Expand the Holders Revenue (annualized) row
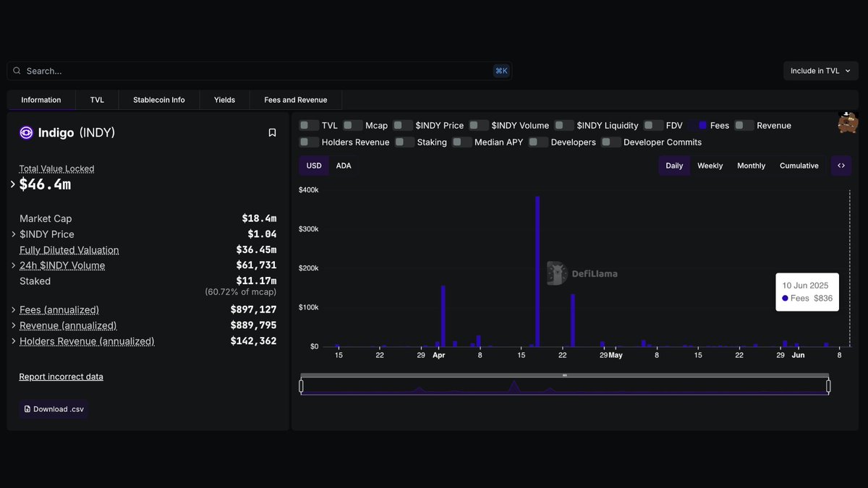Viewport: 868px width, 488px height. pos(14,341)
